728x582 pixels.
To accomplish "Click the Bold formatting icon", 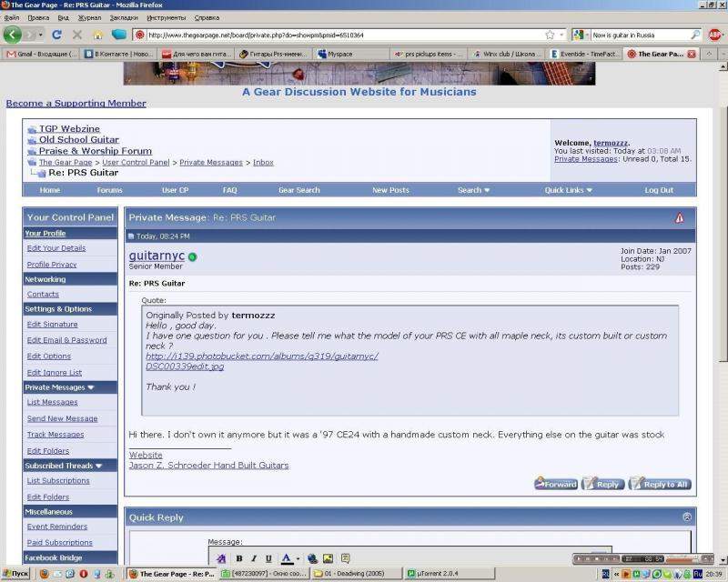I will pyautogui.click(x=239, y=558).
